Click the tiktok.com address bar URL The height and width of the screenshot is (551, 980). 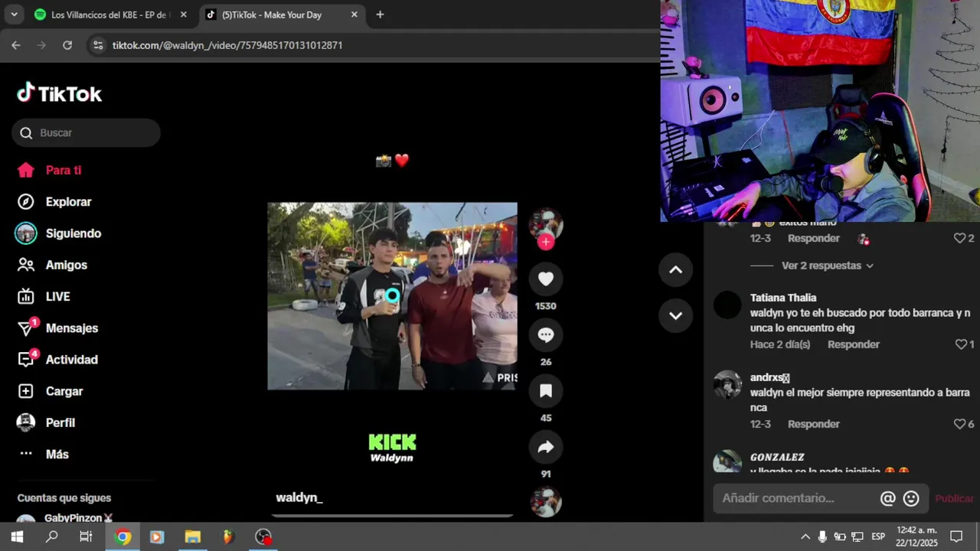[227, 45]
